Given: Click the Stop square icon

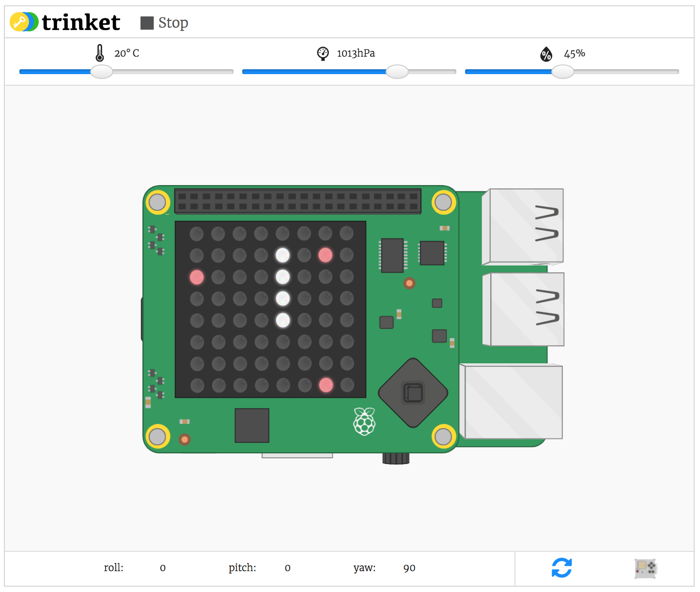Looking at the screenshot, I should 146,22.
